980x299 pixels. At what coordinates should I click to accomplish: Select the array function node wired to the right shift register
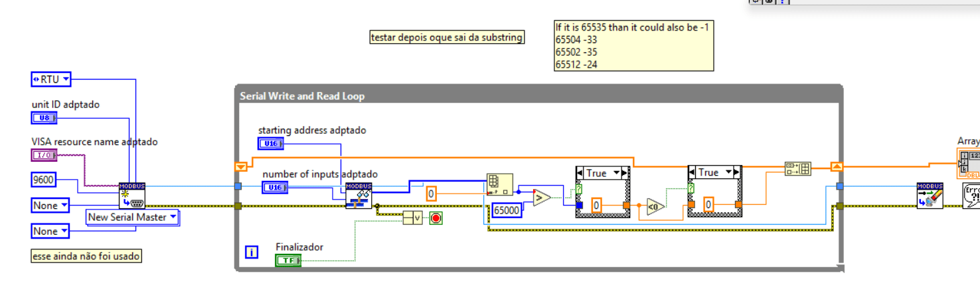point(797,168)
